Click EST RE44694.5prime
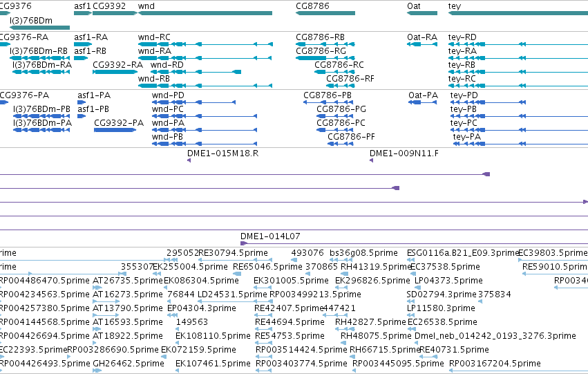 click(263, 329)
